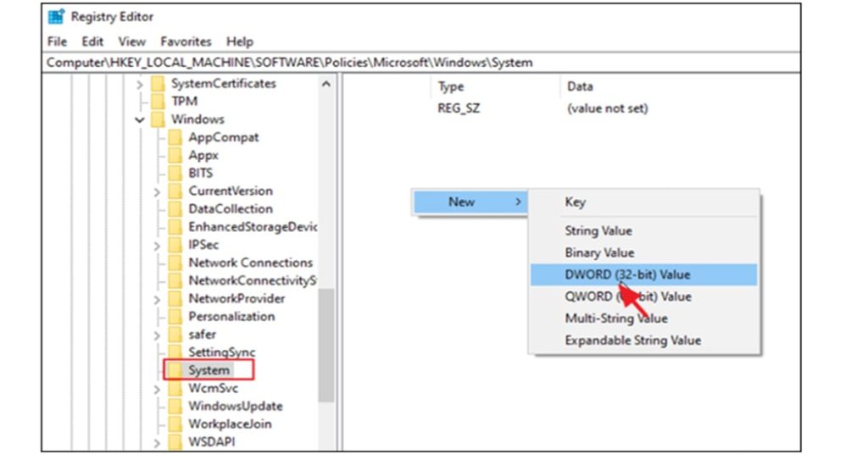The width and height of the screenshot is (868, 454).
Task: Open the Favorites menu
Action: pos(186,42)
